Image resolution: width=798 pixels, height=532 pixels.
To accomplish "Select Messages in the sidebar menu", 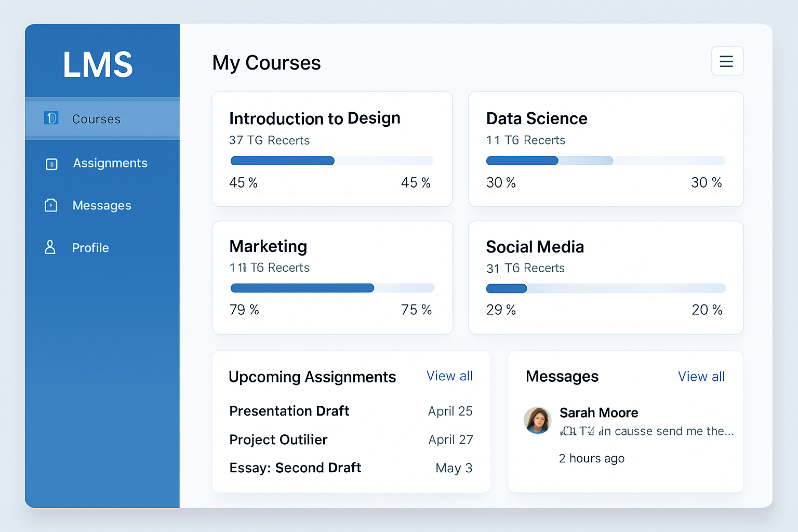I will pos(102,206).
